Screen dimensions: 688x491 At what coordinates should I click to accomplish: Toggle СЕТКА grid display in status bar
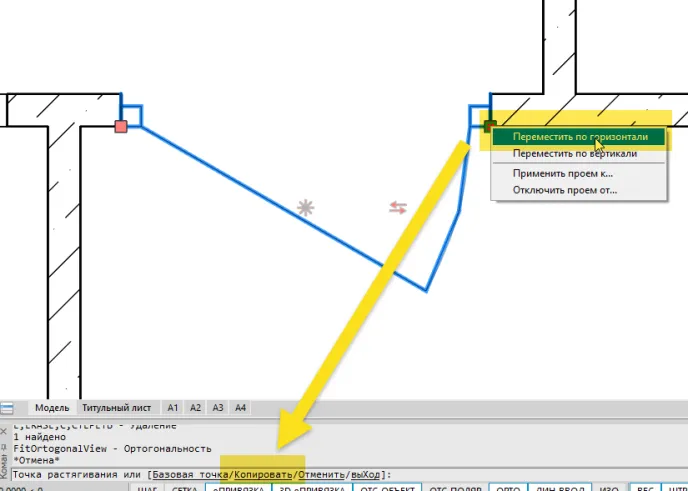tap(184, 488)
